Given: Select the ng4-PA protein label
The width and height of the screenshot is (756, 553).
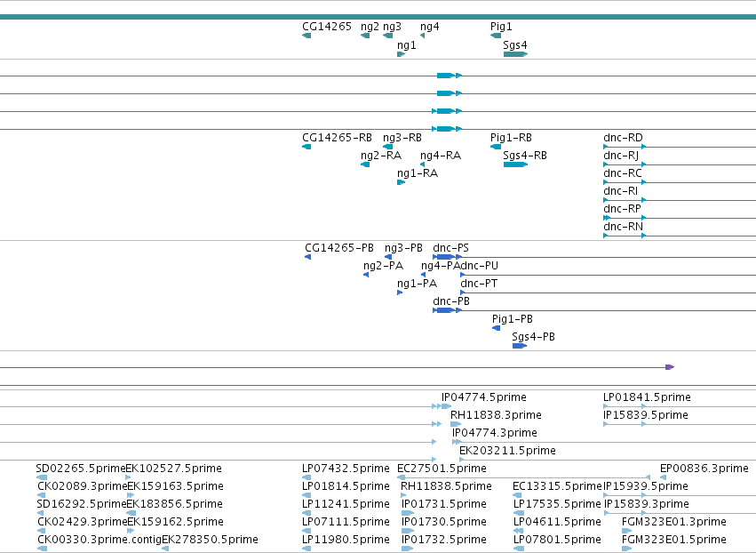Looking at the screenshot, I should tap(441, 266).
